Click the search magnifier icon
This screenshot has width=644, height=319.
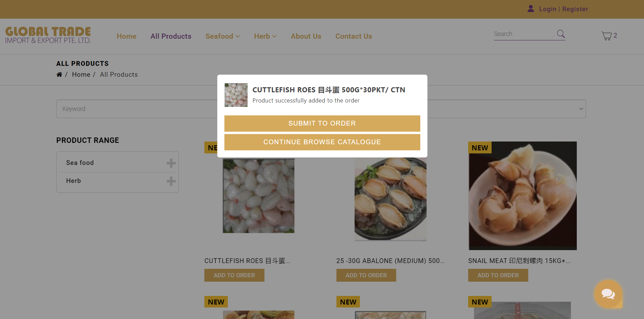pyautogui.click(x=561, y=34)
